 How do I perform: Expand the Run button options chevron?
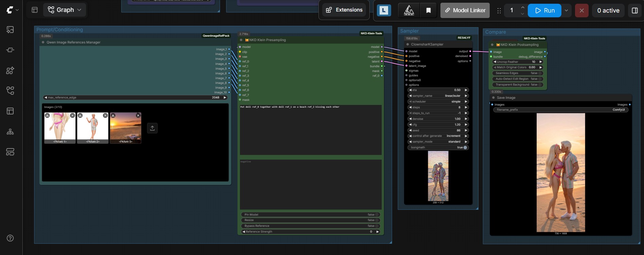[x=566, y=11]
